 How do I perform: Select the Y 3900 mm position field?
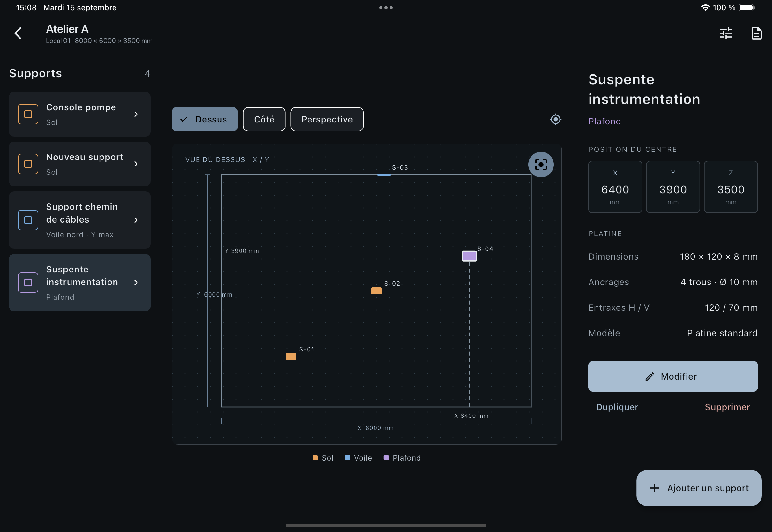point(673,187)
